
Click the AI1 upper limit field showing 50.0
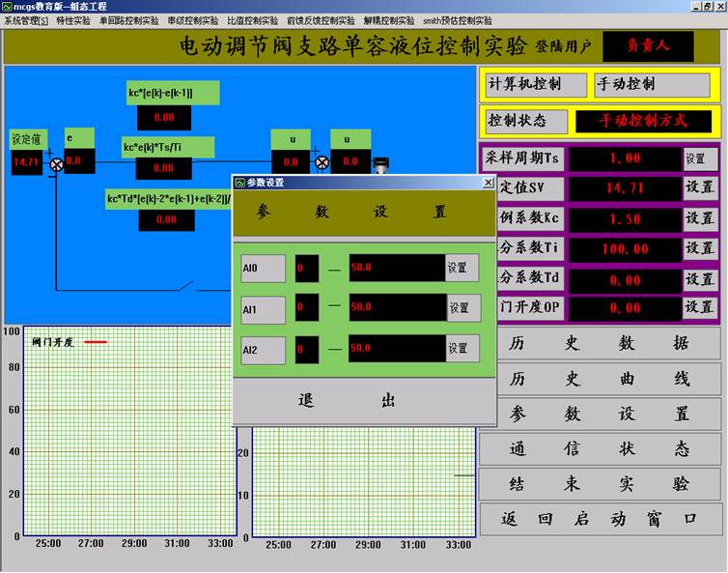coord(396,307)
